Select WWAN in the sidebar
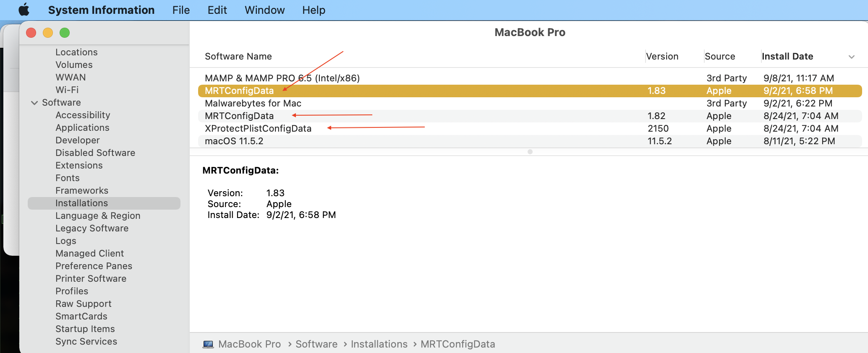Viewport: 868px width, 353px height. click(71, 77)
